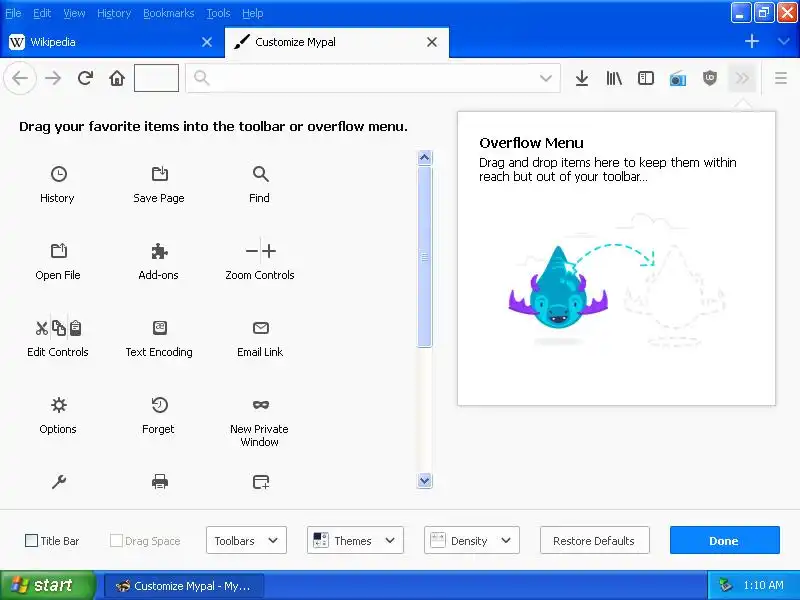
Task: Click the new window icon
Action: point(260,482)
